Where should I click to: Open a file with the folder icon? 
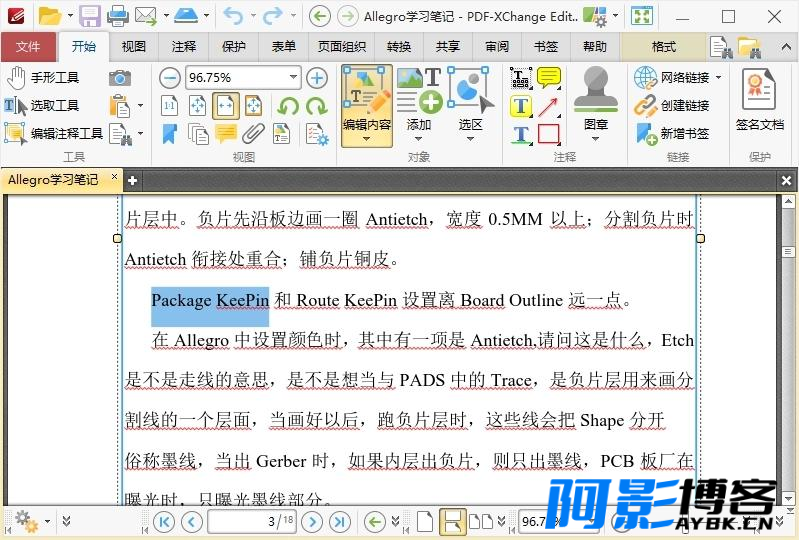click(50, 16)
